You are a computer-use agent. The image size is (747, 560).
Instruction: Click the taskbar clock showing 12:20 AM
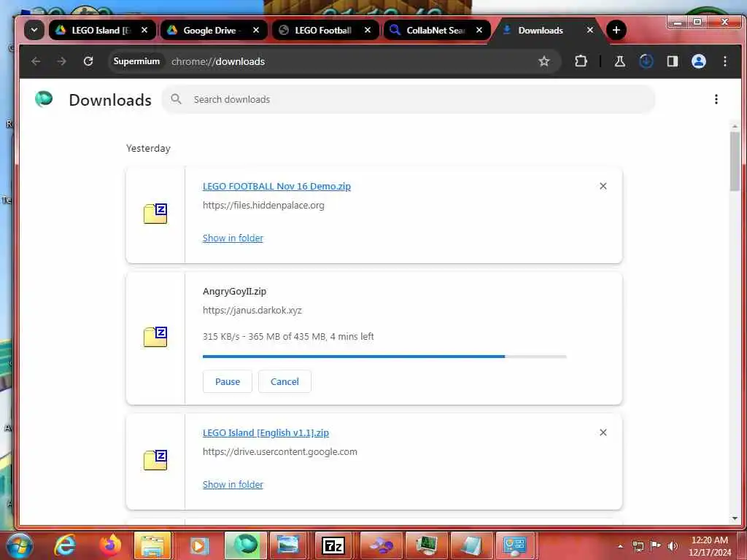pyautogui.click(x=710, y=546)
